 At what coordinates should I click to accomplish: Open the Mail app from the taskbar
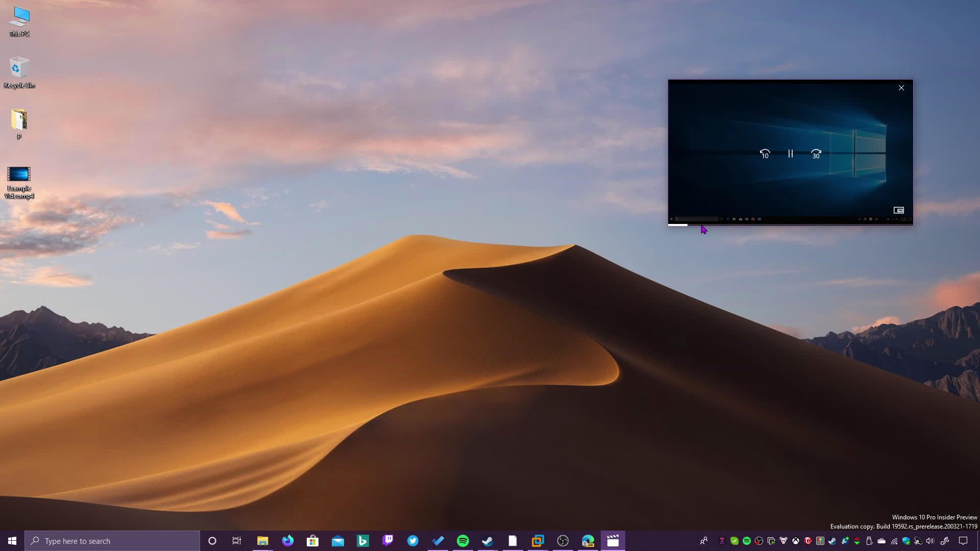tap(337, 540)
